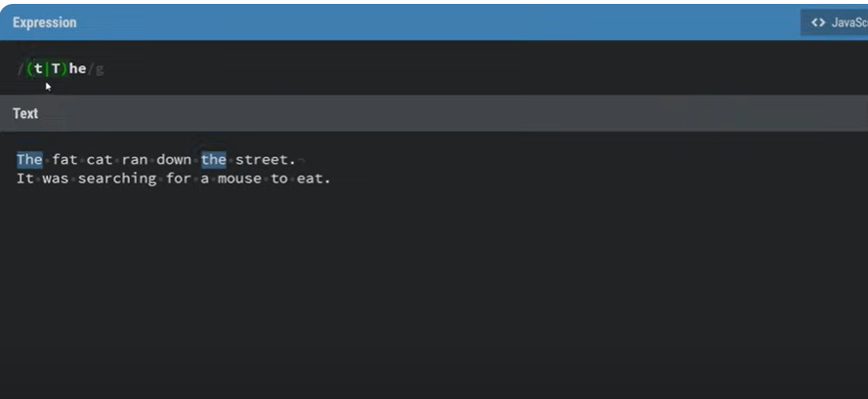Image resolution: width=868 pixels, height=399 pixels.
Task: Click the leading slash of the expression
Action: 21,69
